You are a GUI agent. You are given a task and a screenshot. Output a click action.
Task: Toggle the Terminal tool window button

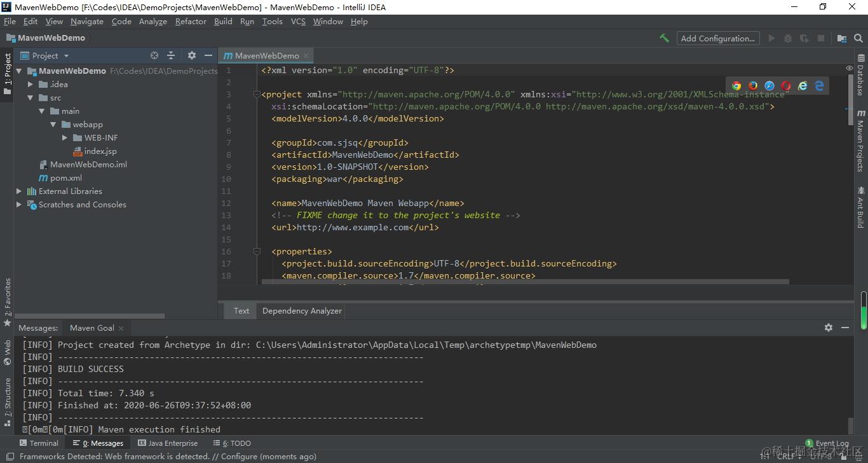(39, 443)
